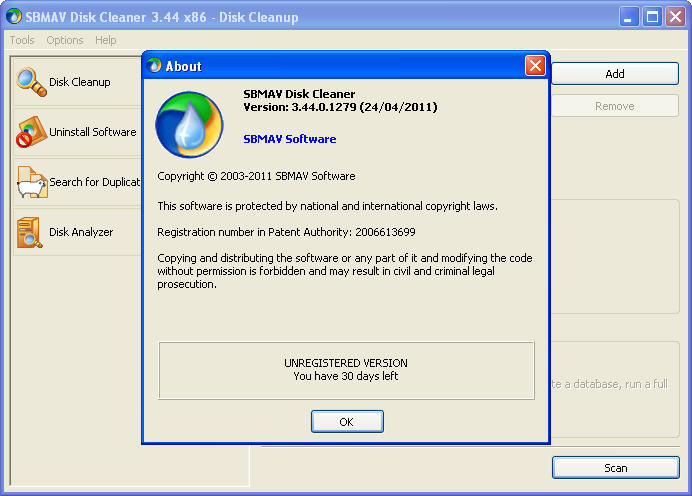
Task: Select the Disk Cleanup sidebar label
Action: 79,82
